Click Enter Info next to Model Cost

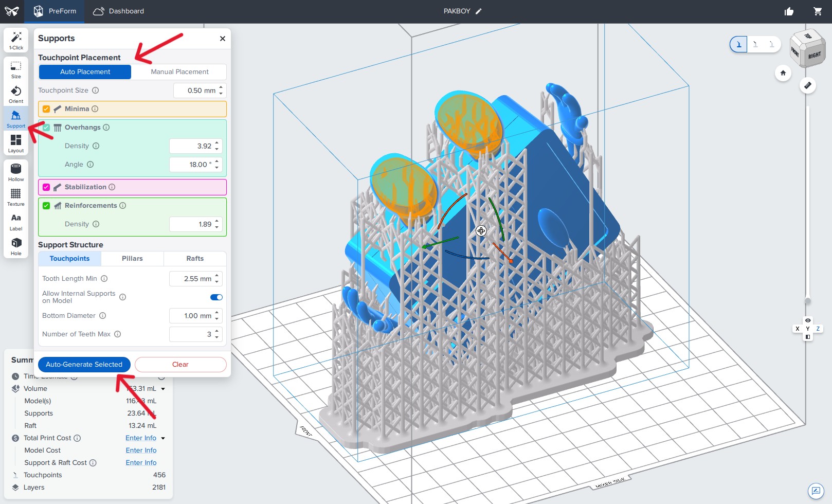click(x=141, y=450)
